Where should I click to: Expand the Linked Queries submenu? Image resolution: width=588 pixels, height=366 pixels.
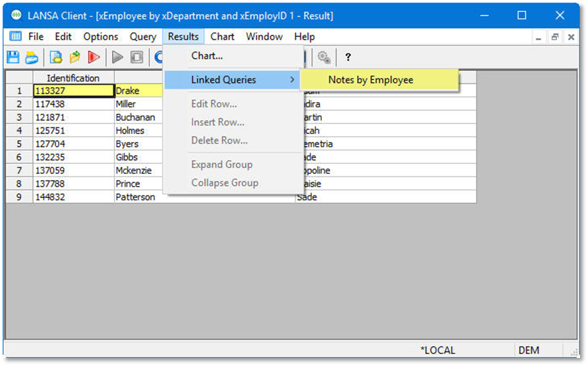click(232, 80)
